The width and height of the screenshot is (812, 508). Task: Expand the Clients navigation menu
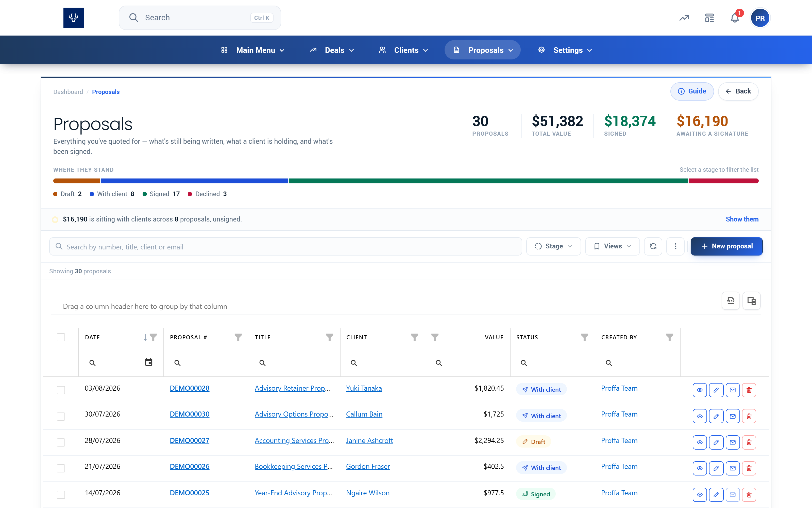(x=403, y=50)
